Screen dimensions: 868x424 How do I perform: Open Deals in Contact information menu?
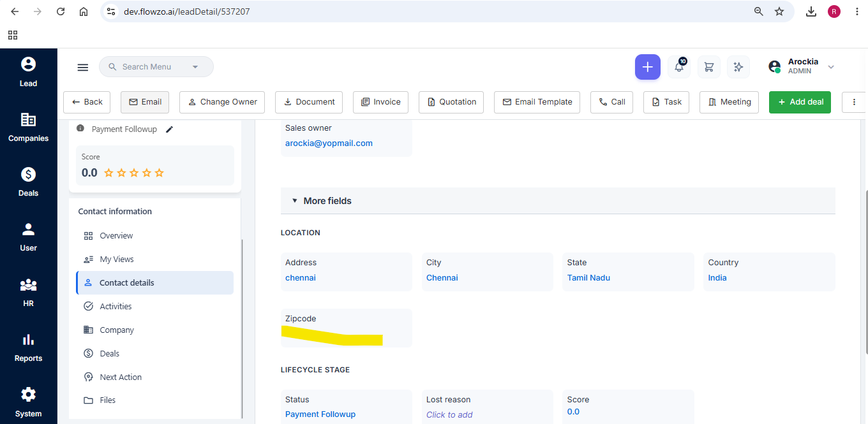154,354
